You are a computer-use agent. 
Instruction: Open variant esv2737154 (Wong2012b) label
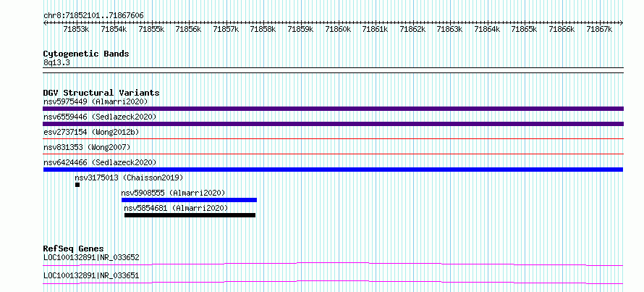point(91,132)
